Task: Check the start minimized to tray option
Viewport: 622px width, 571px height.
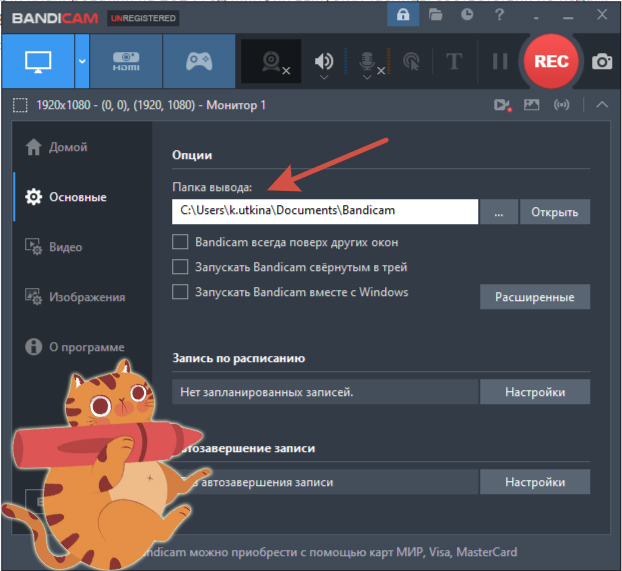Action: tap(181, 267)
